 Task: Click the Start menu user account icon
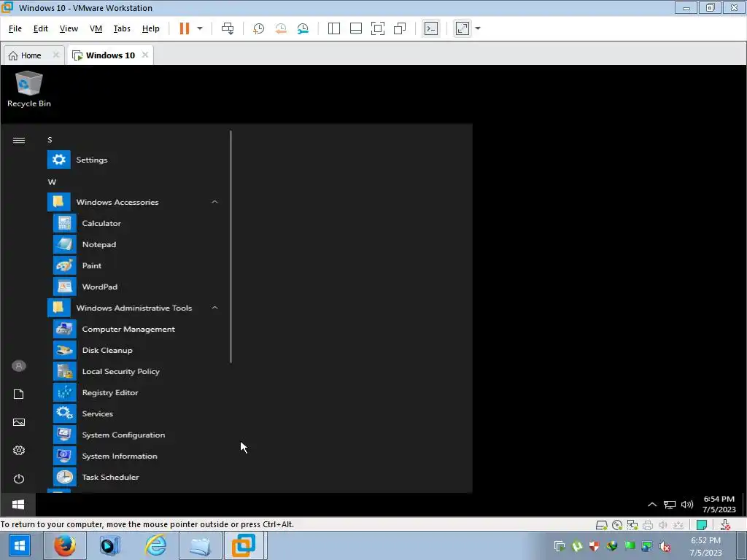(x=18, y=366)
